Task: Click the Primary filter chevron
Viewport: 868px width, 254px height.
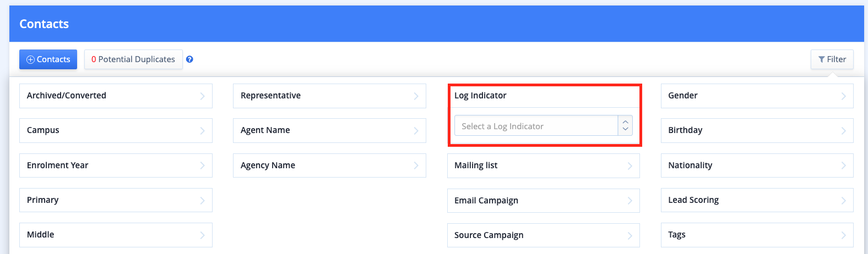Action: [202, 201]
